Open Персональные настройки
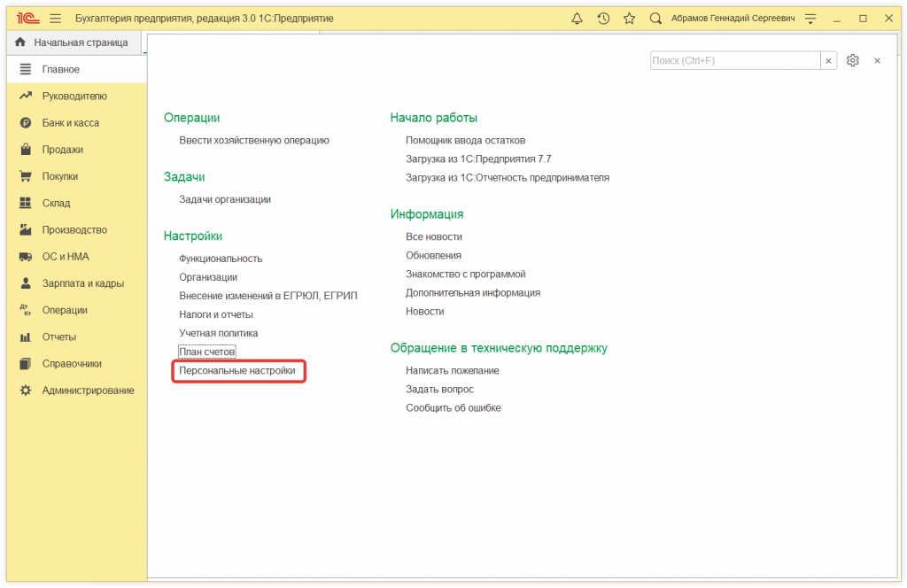This screenshot has height=588, width=907. (238, 371)
